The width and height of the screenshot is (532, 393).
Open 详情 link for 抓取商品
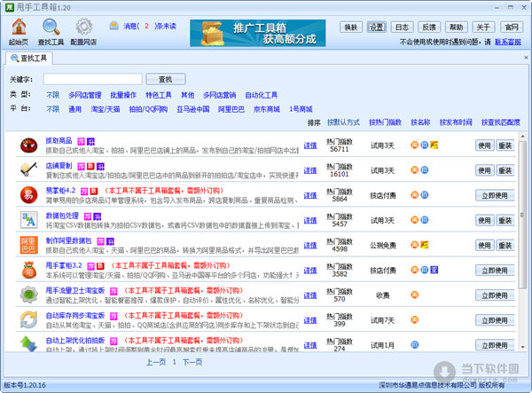310,145
